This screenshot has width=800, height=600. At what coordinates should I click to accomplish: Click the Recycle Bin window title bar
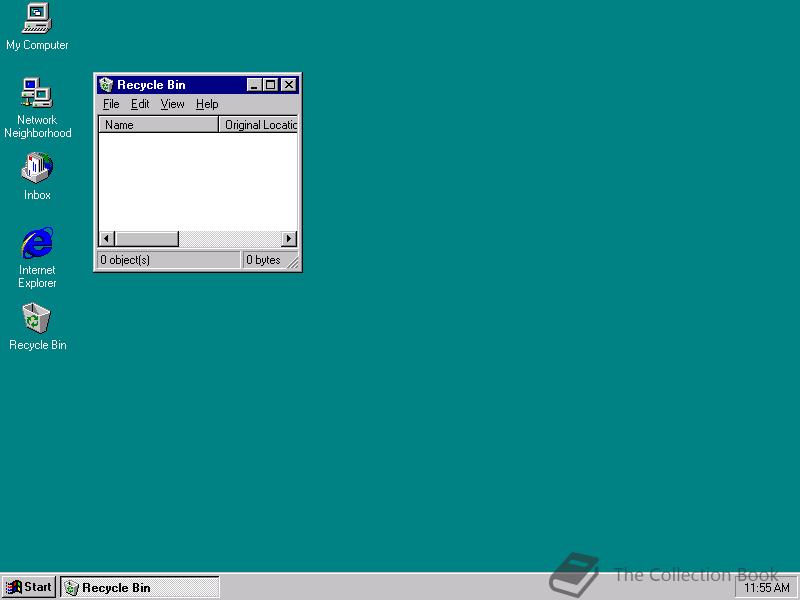pyautogui.click(x=198, y=85)
